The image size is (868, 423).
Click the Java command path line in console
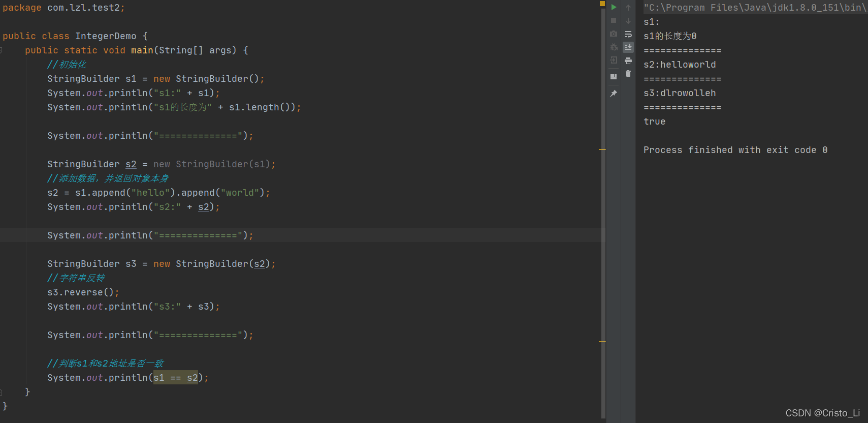tap(755, 8)
